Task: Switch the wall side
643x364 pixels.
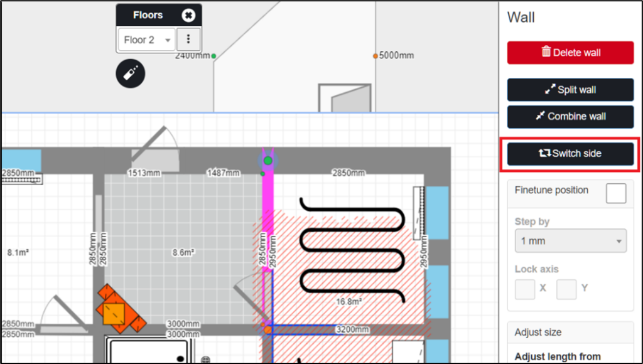Action: pyautogui.click(x=570, y=153)
